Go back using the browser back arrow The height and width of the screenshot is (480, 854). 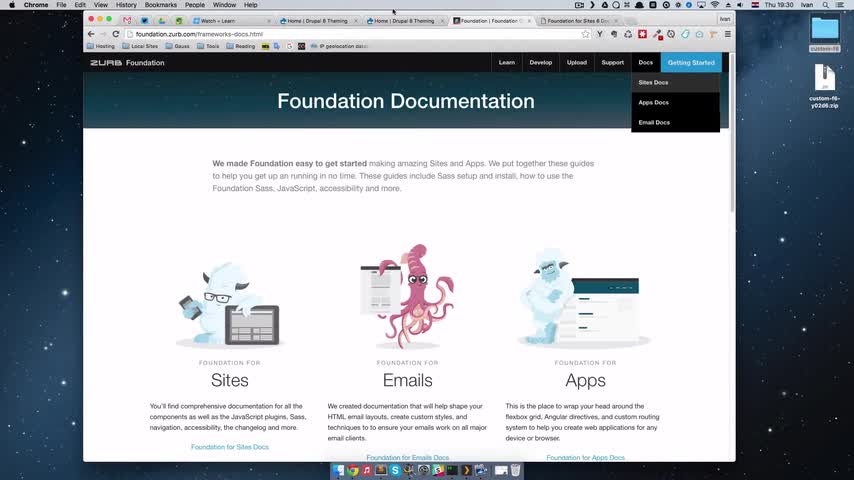(91, 34)
